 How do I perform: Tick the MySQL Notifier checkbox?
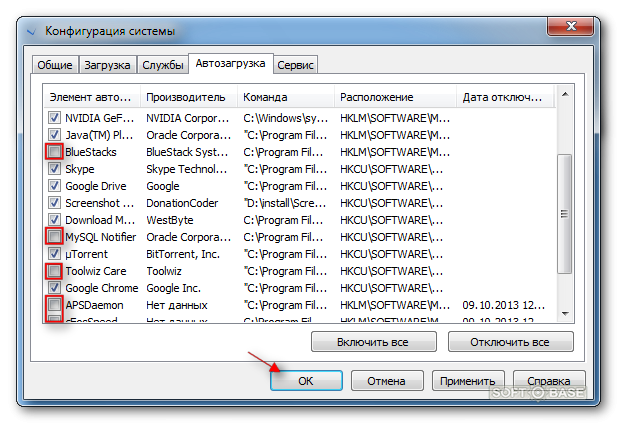(x=54, y=236)
